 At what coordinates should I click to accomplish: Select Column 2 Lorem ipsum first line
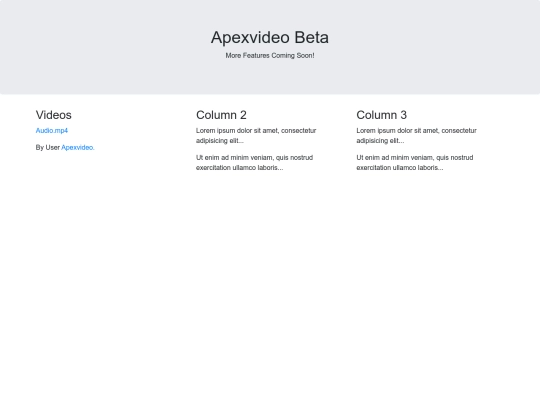[x=256, y=131]
